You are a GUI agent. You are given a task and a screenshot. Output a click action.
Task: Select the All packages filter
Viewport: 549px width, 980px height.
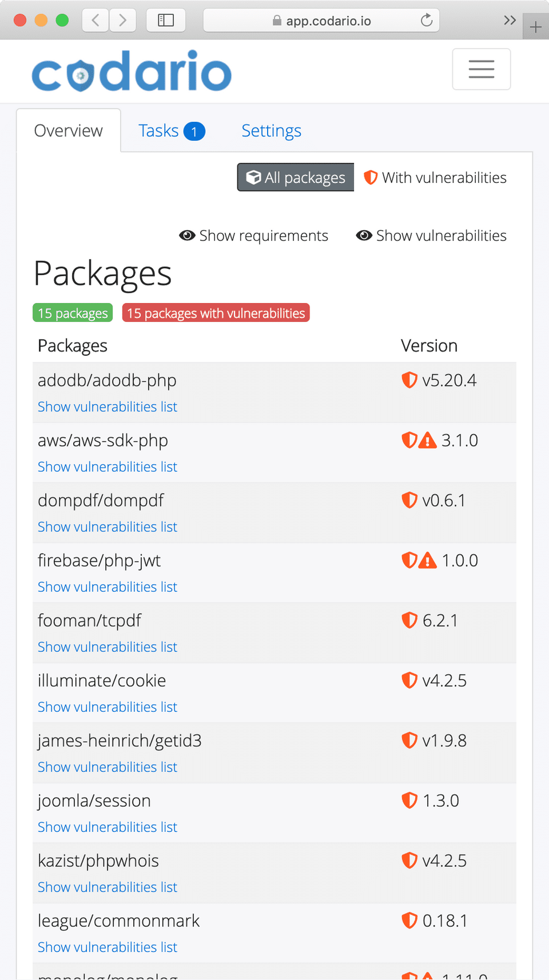[x=296, y=178]
